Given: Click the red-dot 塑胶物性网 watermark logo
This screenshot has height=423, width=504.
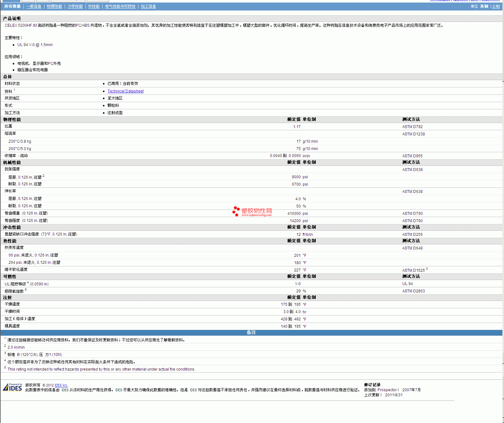Looking at the screenshot, I should click(x=252, y=211).
